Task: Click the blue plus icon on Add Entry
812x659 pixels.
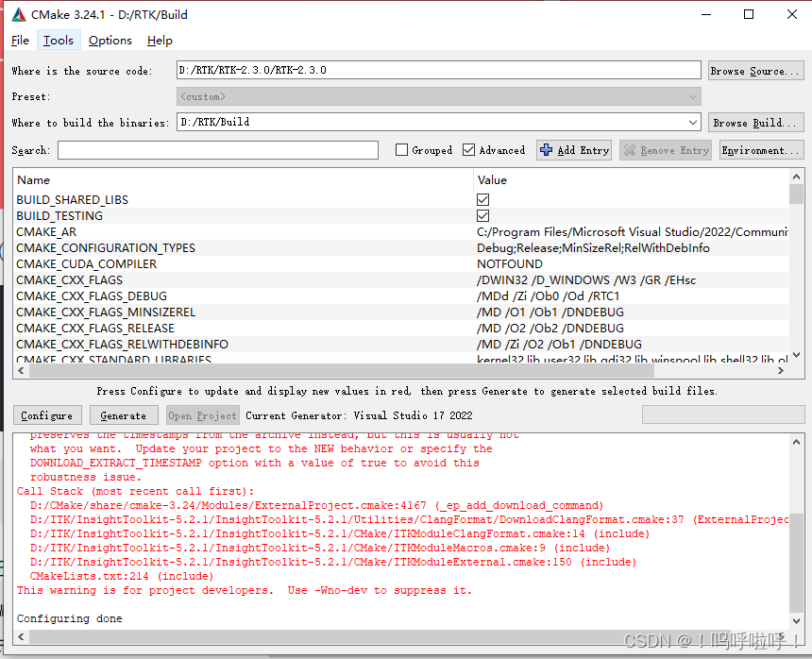Action: point(548,149)
